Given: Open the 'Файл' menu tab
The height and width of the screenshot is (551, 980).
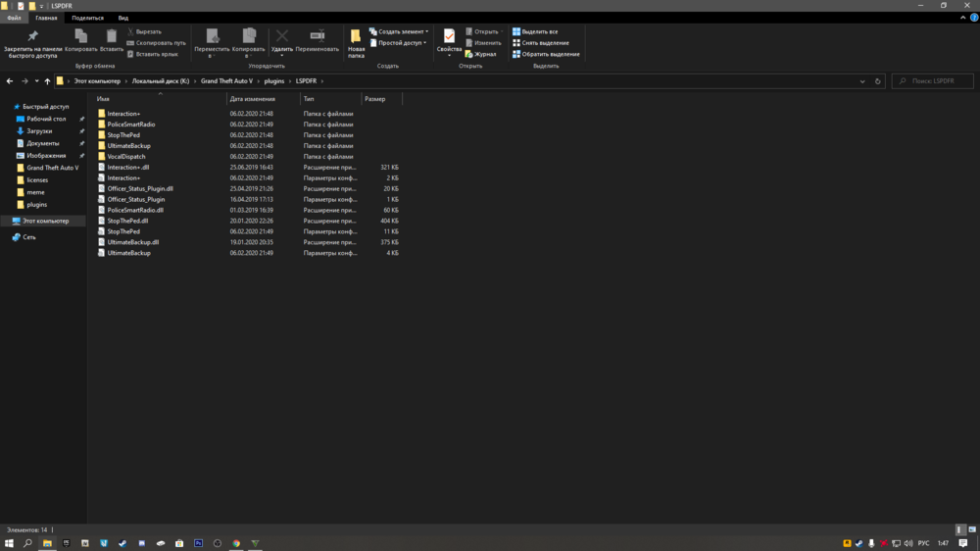Looking at the screenshot, I should click(14, 18).
